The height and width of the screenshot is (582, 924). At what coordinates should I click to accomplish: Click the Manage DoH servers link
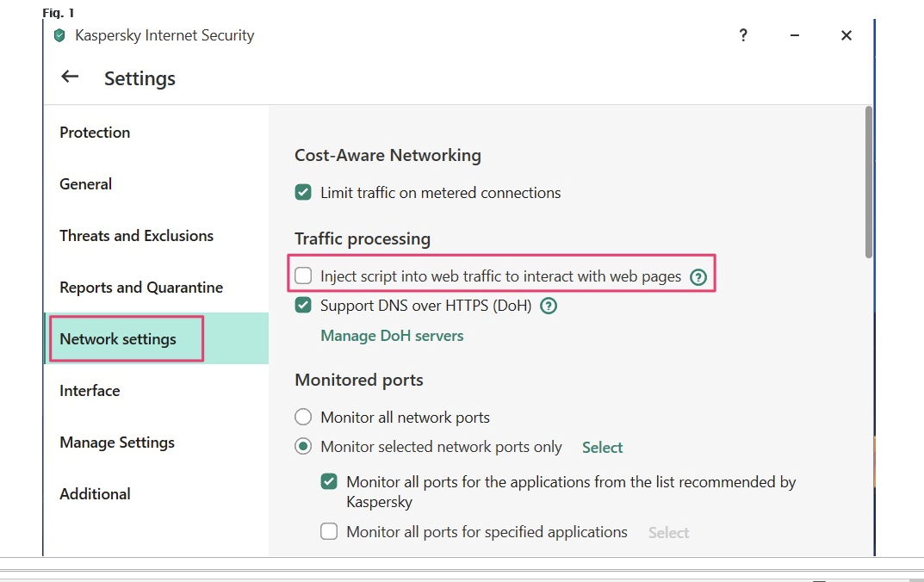tap(392, 336)
